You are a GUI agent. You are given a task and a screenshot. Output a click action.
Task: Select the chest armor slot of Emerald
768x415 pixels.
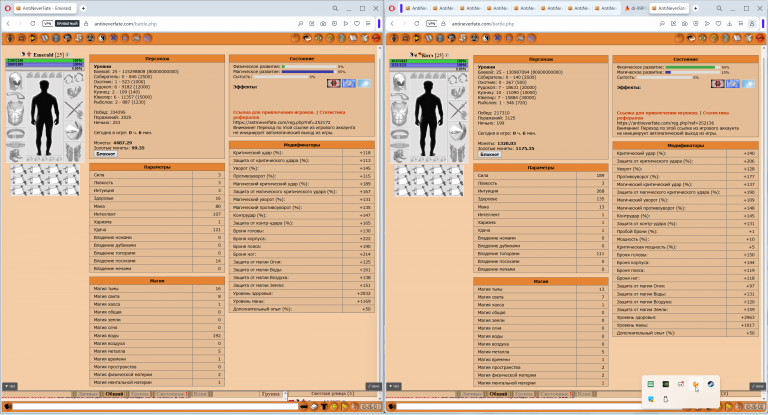click(16, 114)
